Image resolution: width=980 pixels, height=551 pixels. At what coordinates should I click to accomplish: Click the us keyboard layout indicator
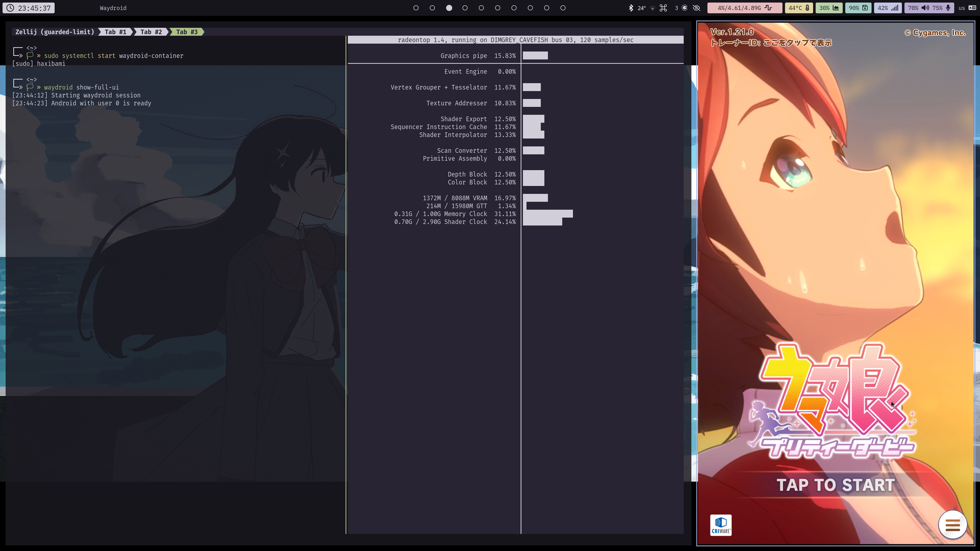(967, 8)
